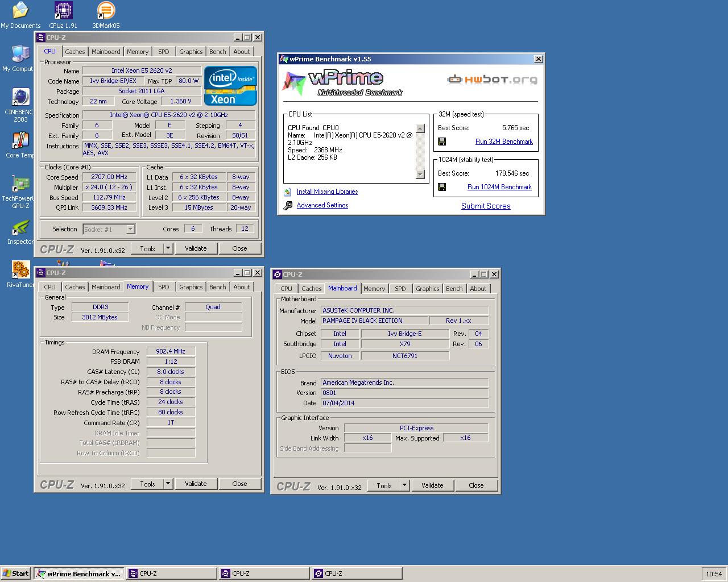Viewport: 728px width, 582px height.
Task: Click CPU List scrollbar down arrow
Action: tap(420, 174)
